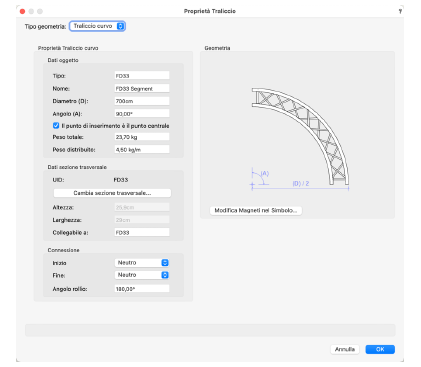Select the Angolo (A) input field
This screenshot has height=367, width=421.
[142, 114]
